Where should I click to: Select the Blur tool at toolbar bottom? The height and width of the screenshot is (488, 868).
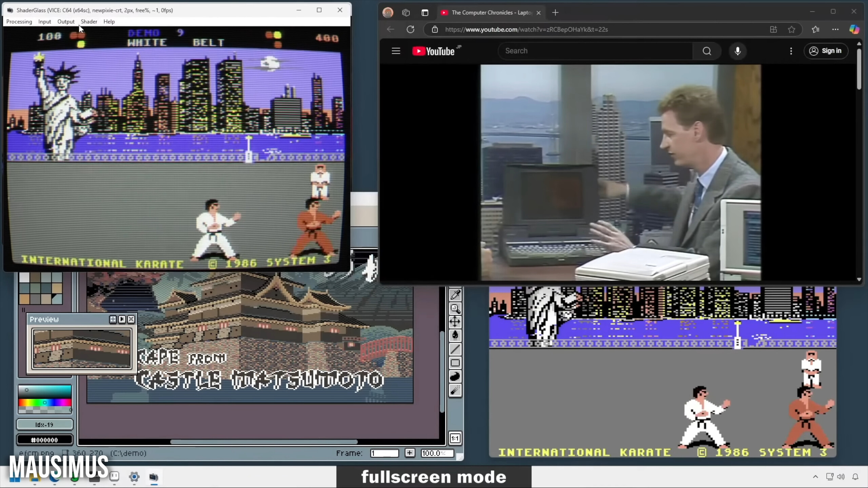click(455, 390)
